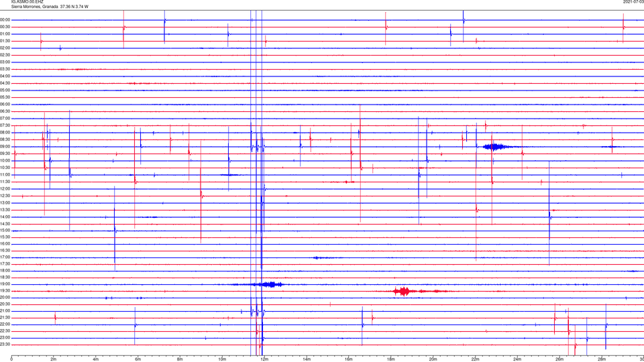Click the 12m tick label on time axis
Image resolution: width=644 pixels, height=362 pixels.
tap(264, 359)
